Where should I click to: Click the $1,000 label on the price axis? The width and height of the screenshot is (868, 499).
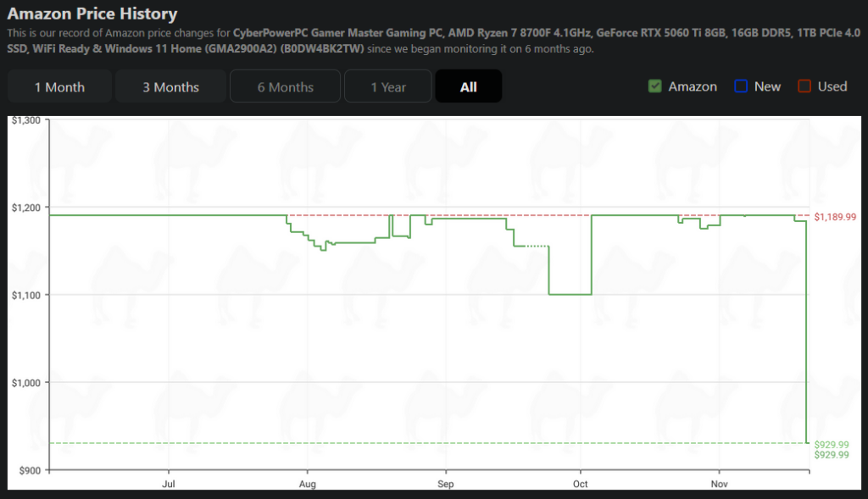point(26,382)
